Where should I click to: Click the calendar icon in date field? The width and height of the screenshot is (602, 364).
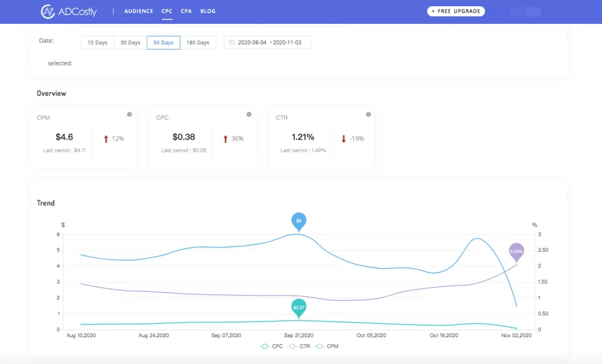pyautogui.click(x=232, y=43)
